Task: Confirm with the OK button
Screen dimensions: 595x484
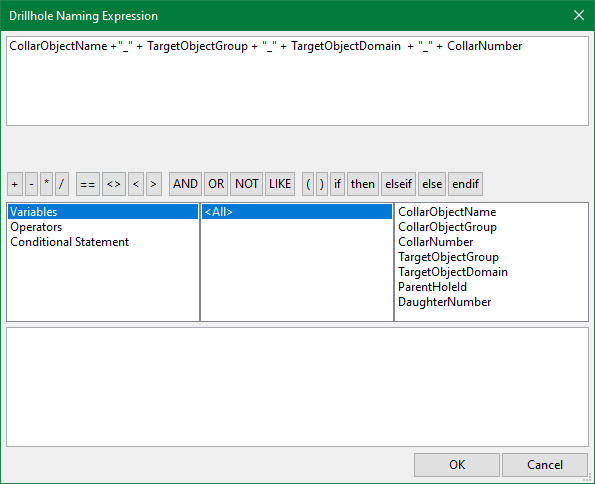Action: coord(457,465)
